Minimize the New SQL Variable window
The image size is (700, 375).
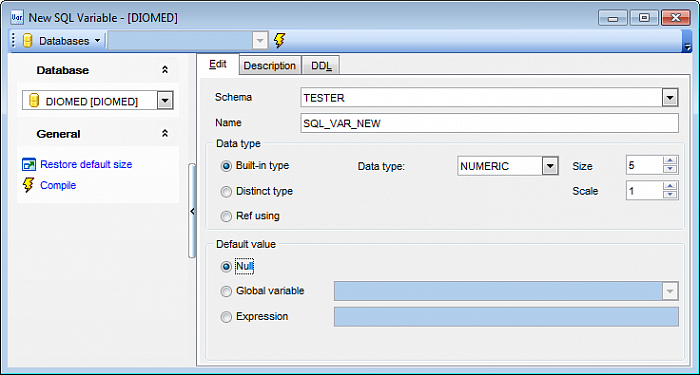tap(613, 18)
